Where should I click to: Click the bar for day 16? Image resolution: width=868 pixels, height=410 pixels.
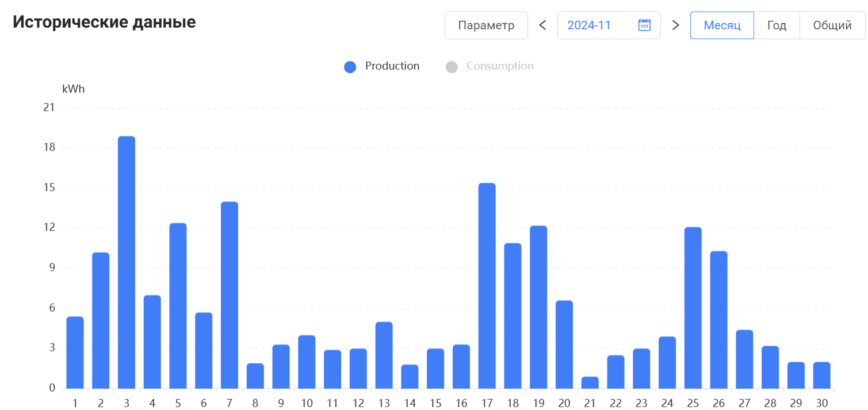(x=461, y=366)
